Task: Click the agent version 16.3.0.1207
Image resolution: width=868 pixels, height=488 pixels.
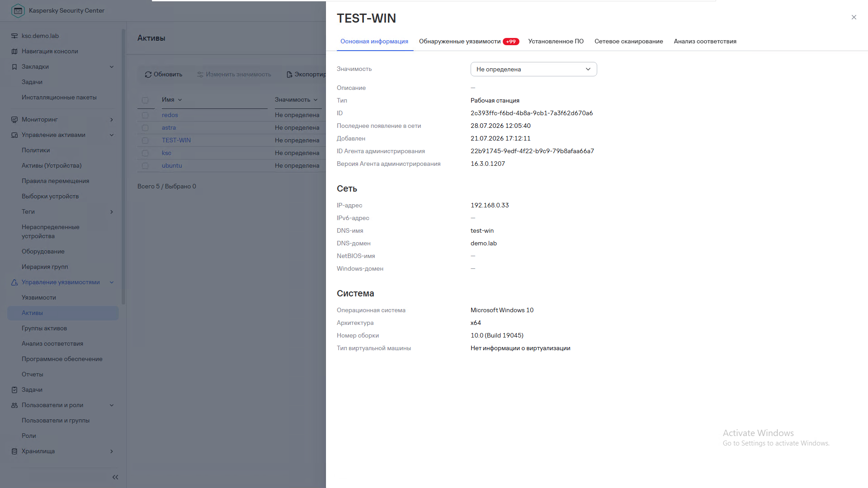Action: click(x=488, y=164)
